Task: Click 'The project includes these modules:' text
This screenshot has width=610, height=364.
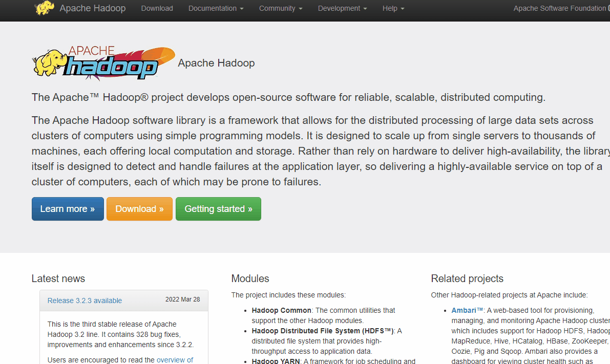Action: tap(288, 295)
